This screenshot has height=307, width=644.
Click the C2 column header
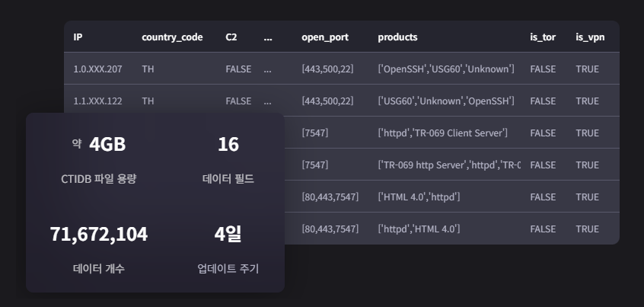[x=232, y=37]
